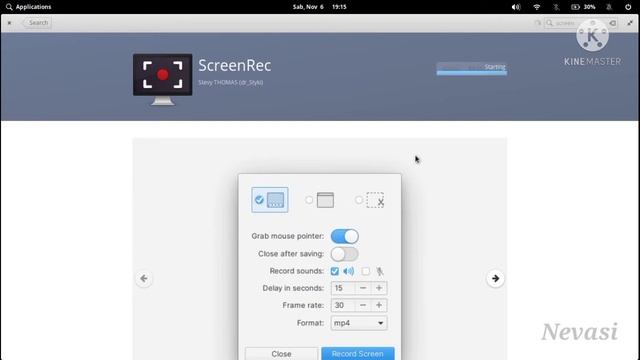The image size is (640, 360).
Task: Click the full screen monitor icon
Action: tap(276, 200)
